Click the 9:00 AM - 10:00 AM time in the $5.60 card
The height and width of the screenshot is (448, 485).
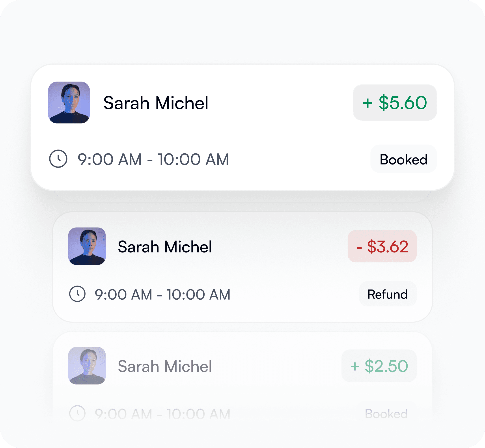tap(153, 159)
